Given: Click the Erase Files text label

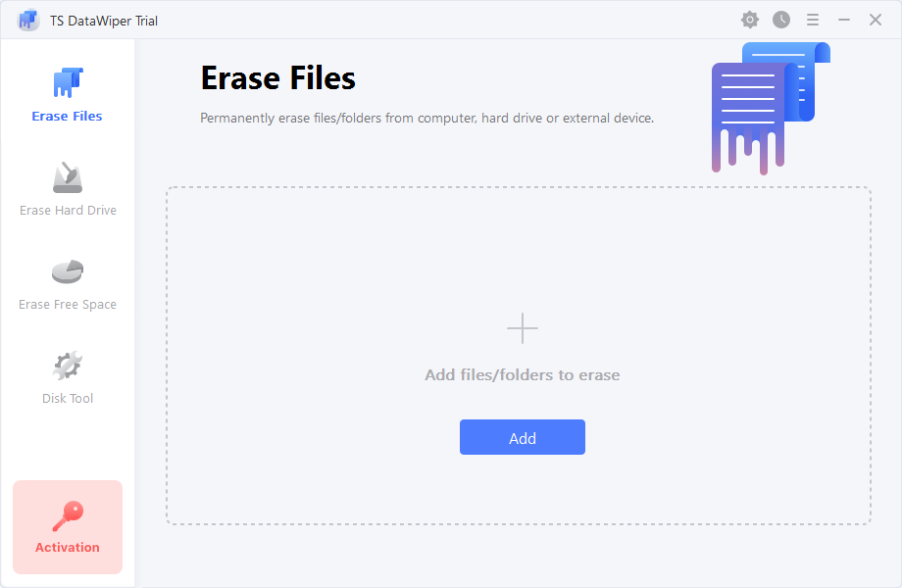Looking at the screenshot, I should tap(68, 117).
